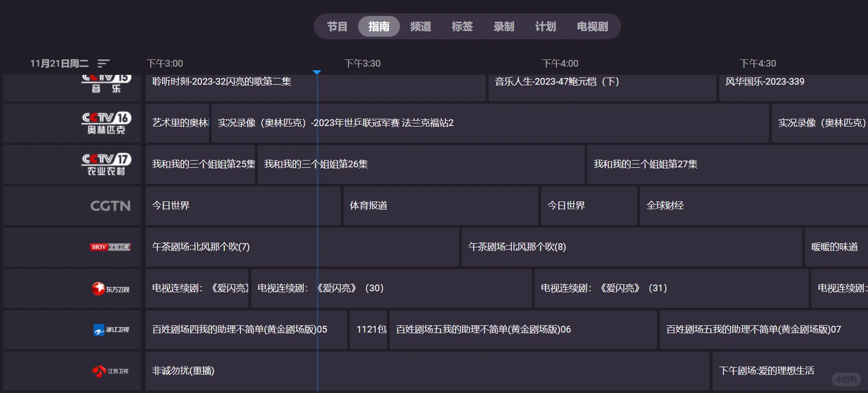Open 暖暖的味道 on 北京卫视
Viewport: 868px width, 393px height.
[x=837, y=247]
